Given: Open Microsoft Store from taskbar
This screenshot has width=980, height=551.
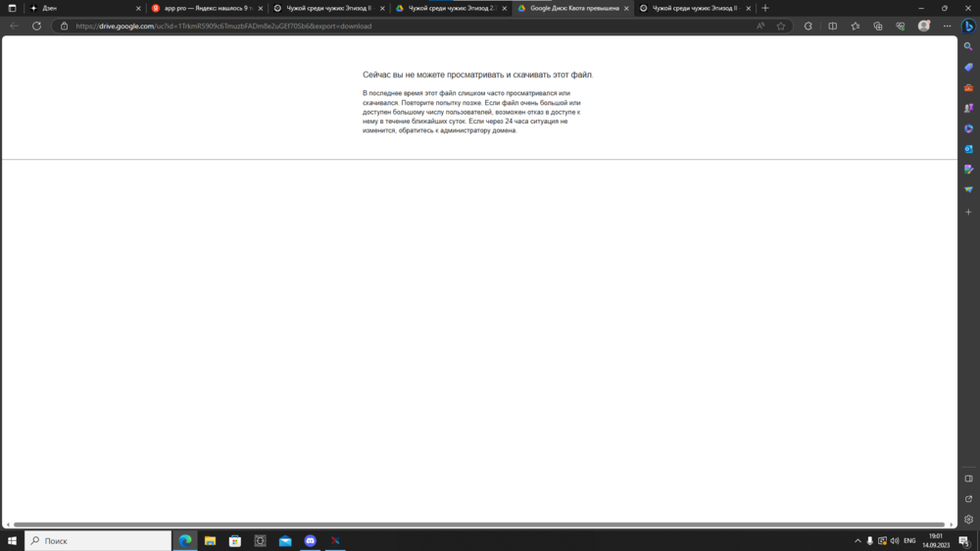Looking at the screenshot, I should [x=235, y=540].
